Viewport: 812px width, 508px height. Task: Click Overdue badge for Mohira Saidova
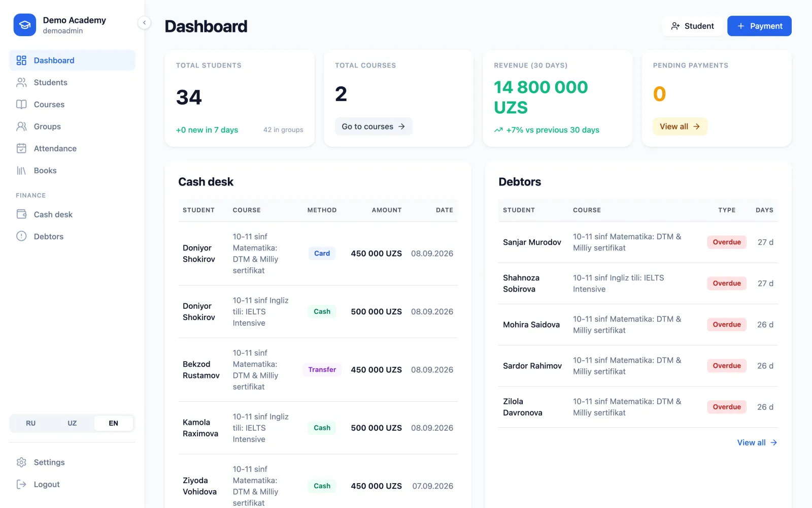click(727, 325)
